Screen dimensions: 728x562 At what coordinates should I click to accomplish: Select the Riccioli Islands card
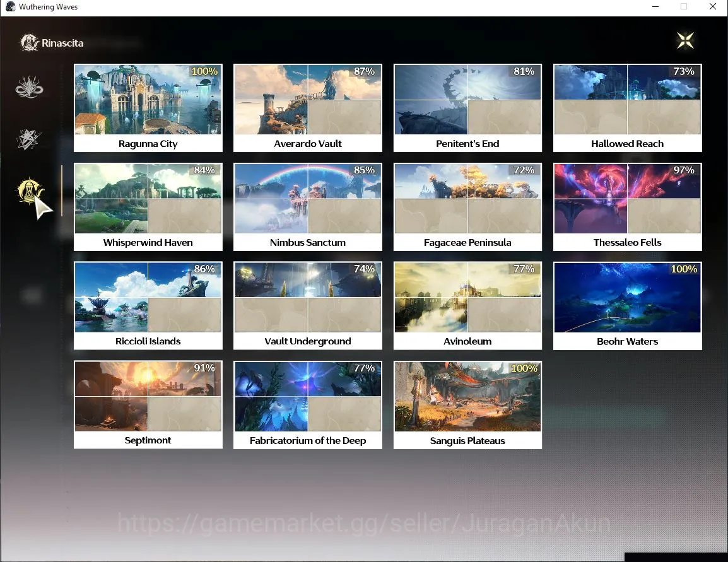[x=148, y=305]
